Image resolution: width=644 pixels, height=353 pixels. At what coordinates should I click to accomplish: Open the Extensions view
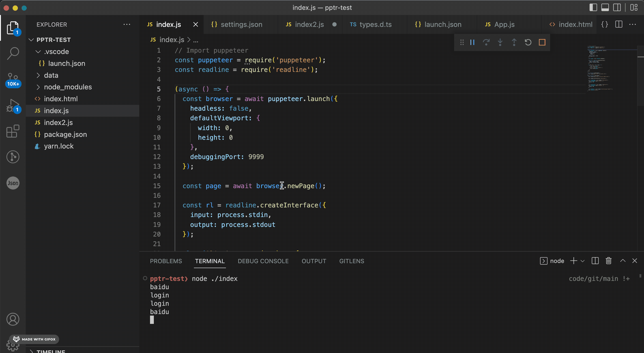tap(13, 131)
